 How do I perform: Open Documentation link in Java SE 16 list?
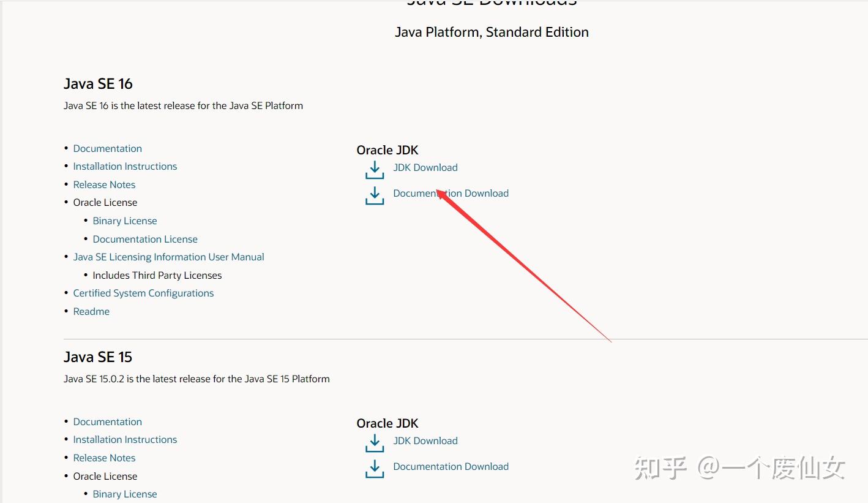tap(108, 148)
